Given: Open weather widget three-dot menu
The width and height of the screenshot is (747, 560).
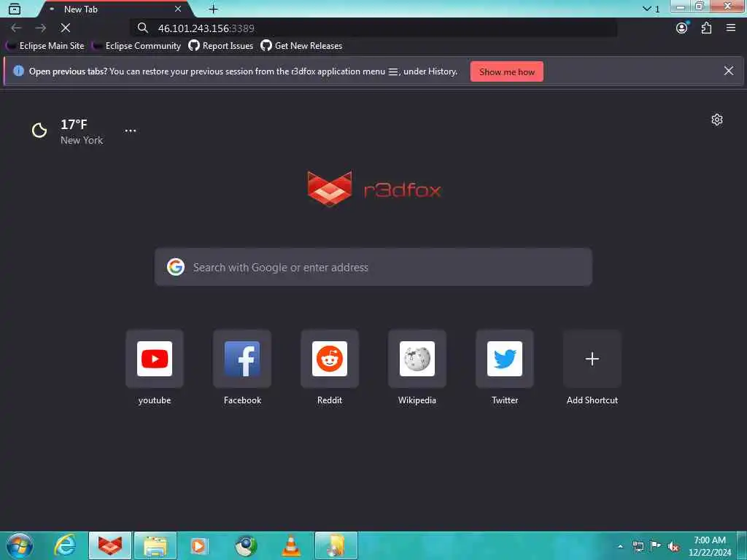Looking at the screenshot, I should pos(130,130).
